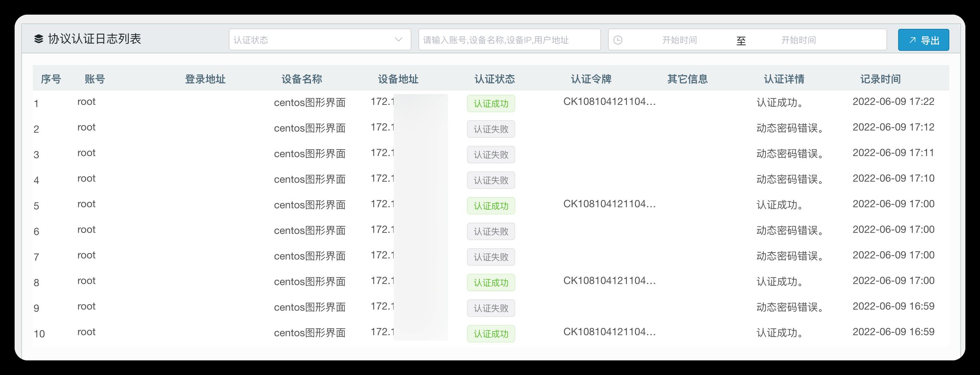Click the 认证失败 tag in row 9
The height and width of the screenshot is (375, 980).
click(x=491, y=308)
